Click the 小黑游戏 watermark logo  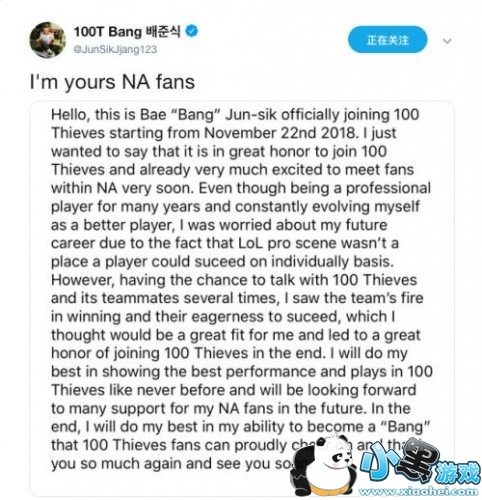(x=420, y=463)
